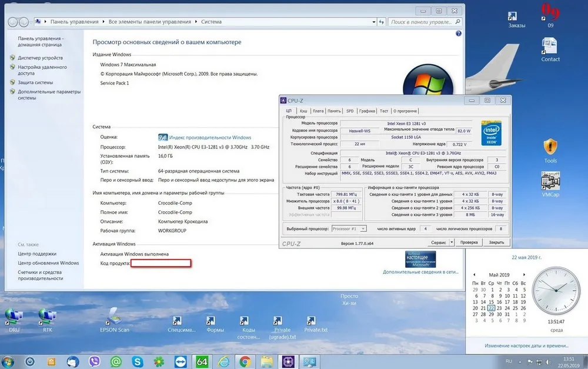Click the genuine Microsoft software badge
The height and width of the screenshot is (369, 588).
(420, 259)
